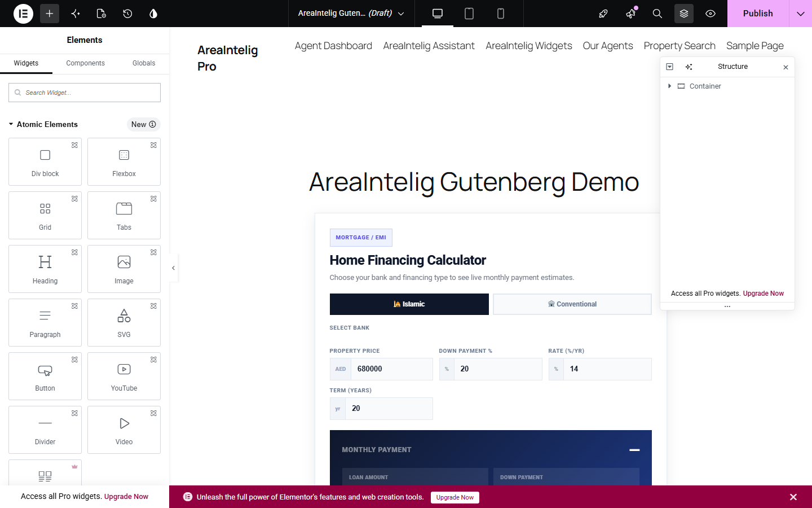Select the Widgets tab
This screenshot has height=508, width=812.
point(26,63)
